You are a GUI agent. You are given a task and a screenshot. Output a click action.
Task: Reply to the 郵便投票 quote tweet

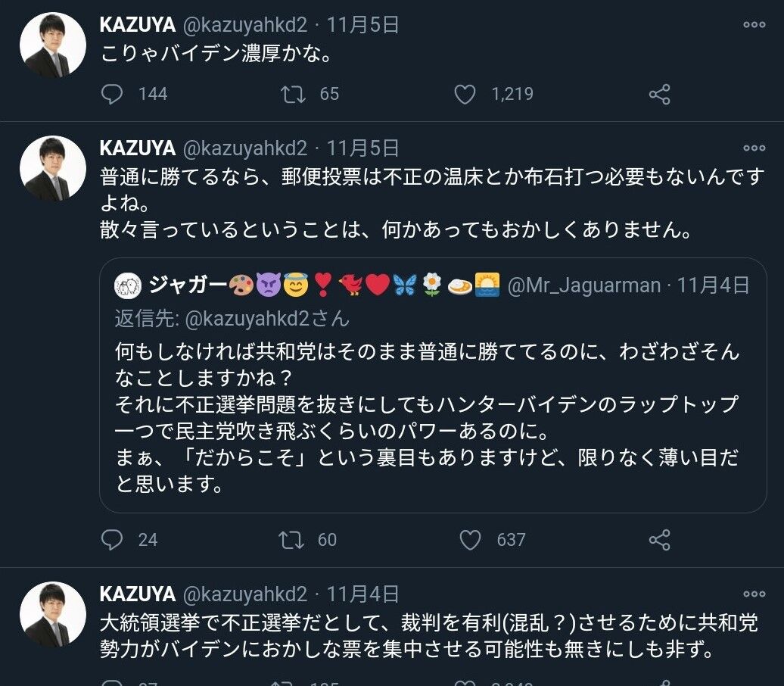coord(113,539)
